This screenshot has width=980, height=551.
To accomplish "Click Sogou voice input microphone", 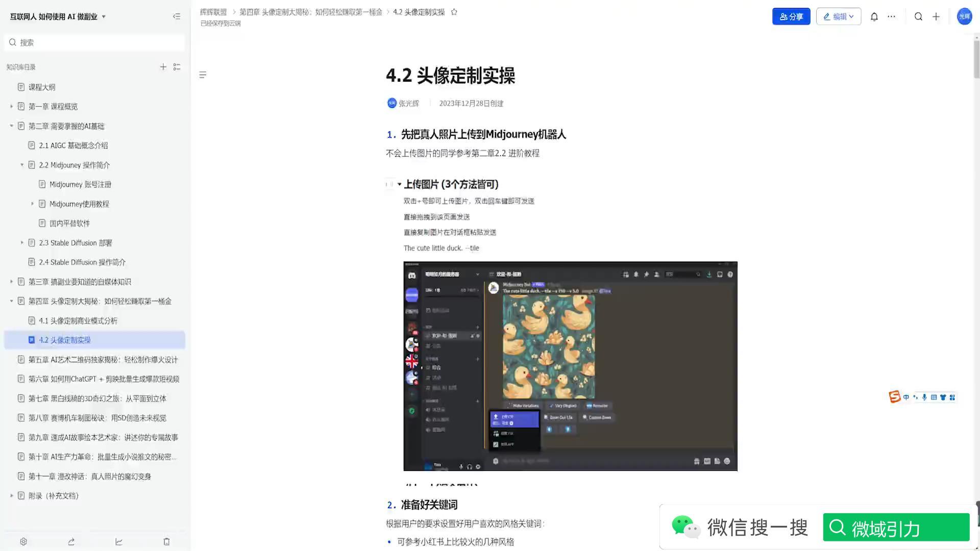I will 924,397.
